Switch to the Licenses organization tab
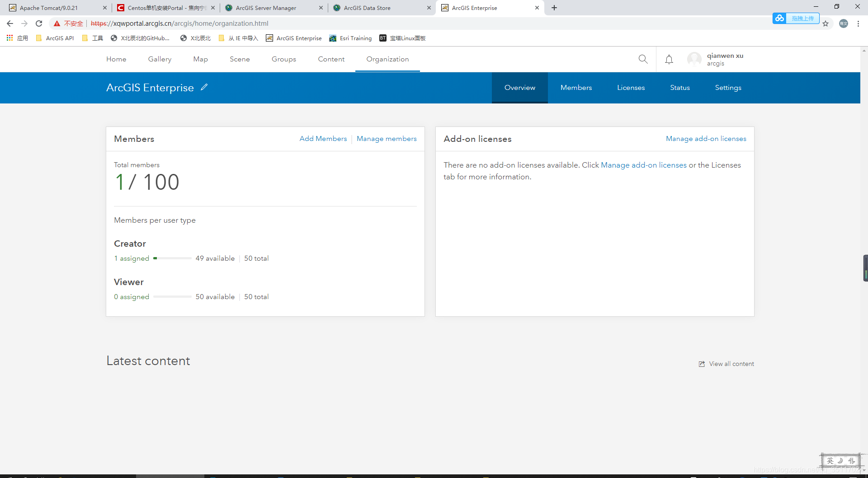Image resolution: width=868 pixels, height=478 pixels. [x=631, y=88]
